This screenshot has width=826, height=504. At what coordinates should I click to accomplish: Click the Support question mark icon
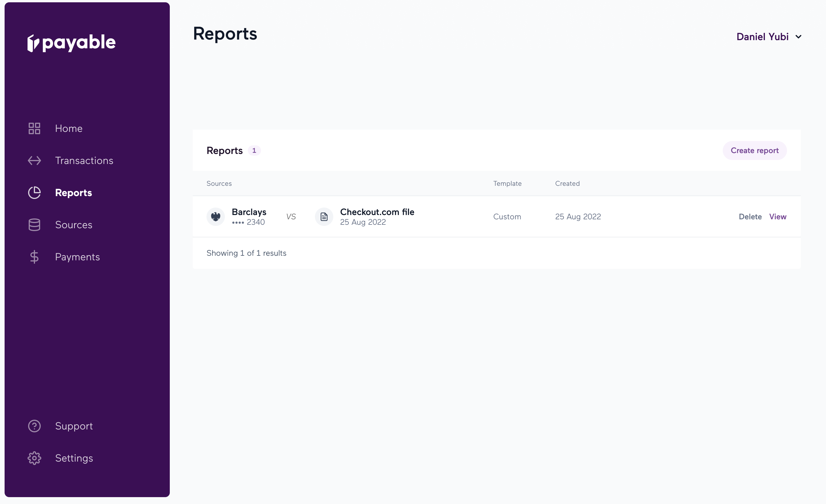click(34, 426)
